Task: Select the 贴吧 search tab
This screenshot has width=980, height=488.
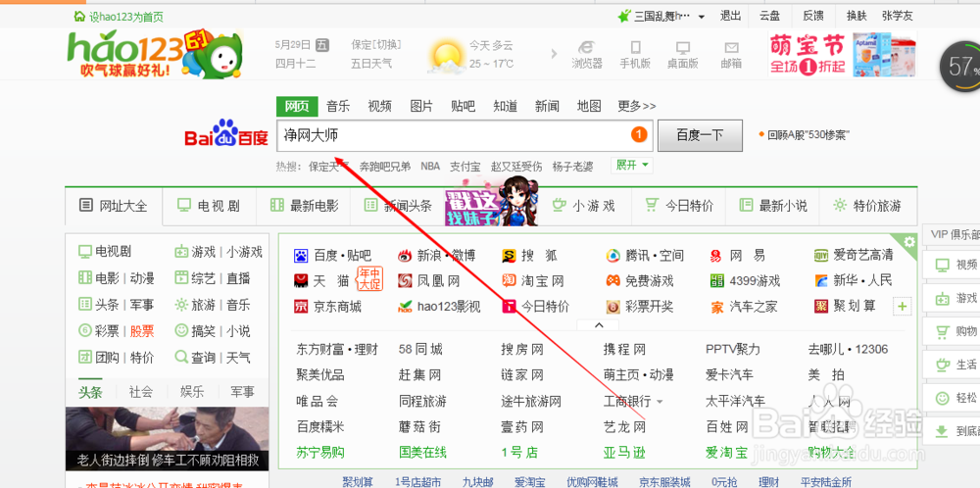Action: (x=464, y=106)
